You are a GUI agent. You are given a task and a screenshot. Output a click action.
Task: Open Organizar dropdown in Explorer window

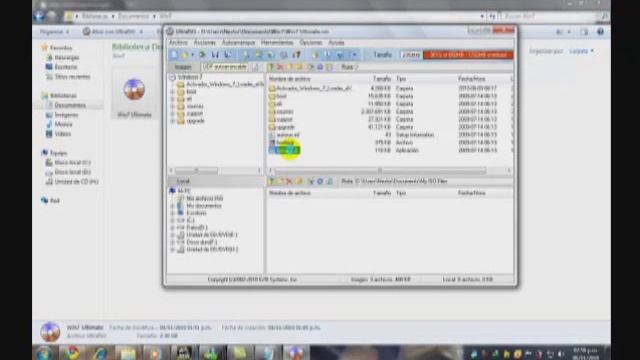click(x=55, y=32)
